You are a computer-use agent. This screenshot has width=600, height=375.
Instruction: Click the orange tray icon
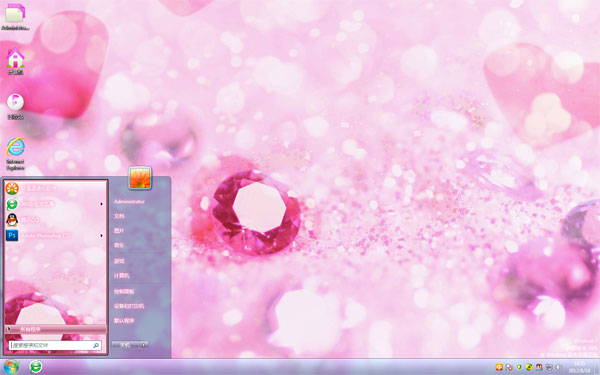pyautogui.click(x=499, y=367)
